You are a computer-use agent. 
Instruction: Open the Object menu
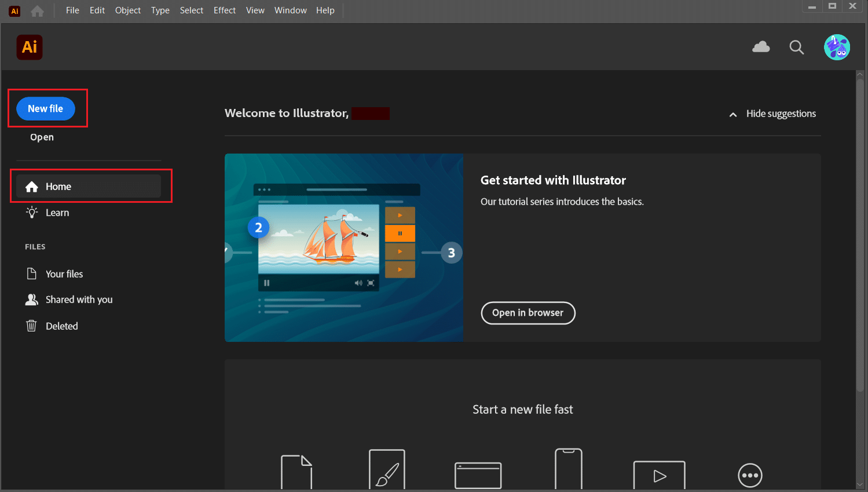(128, 10)
